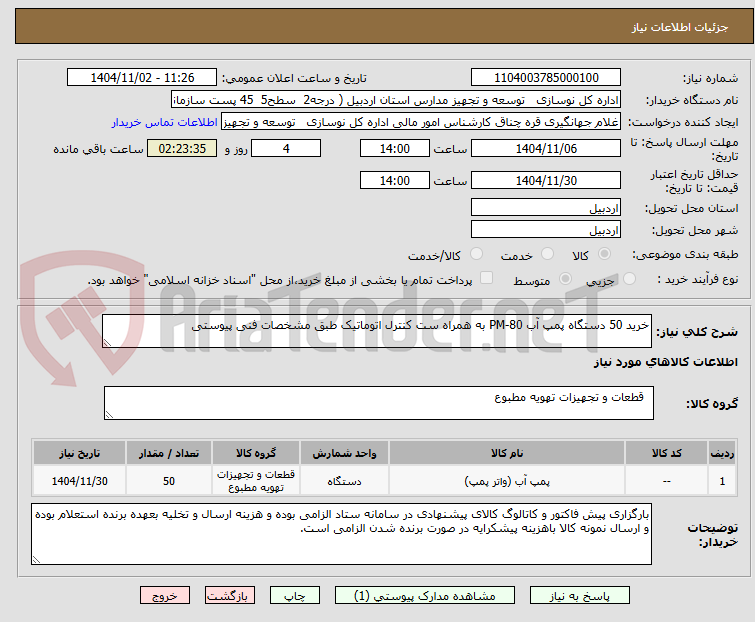Click the 'تعداد / مقدار' column header
755x622 pixels.
click(x=169, y=453)
